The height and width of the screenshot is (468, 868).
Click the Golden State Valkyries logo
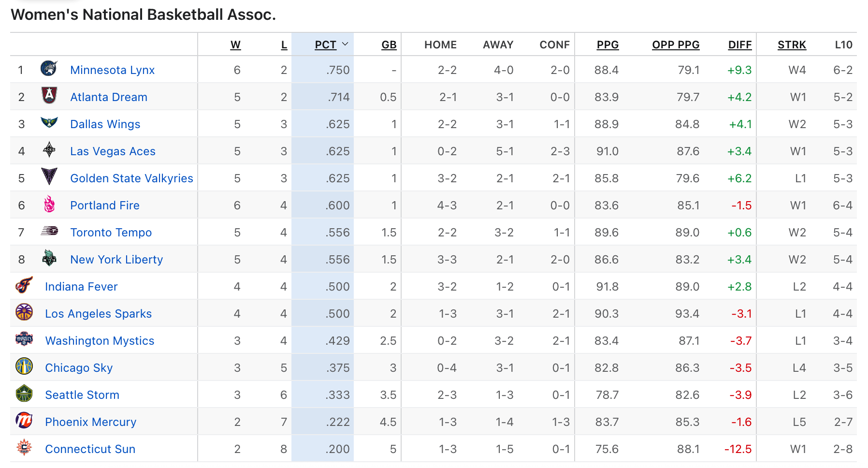click(x=49, y=177)
